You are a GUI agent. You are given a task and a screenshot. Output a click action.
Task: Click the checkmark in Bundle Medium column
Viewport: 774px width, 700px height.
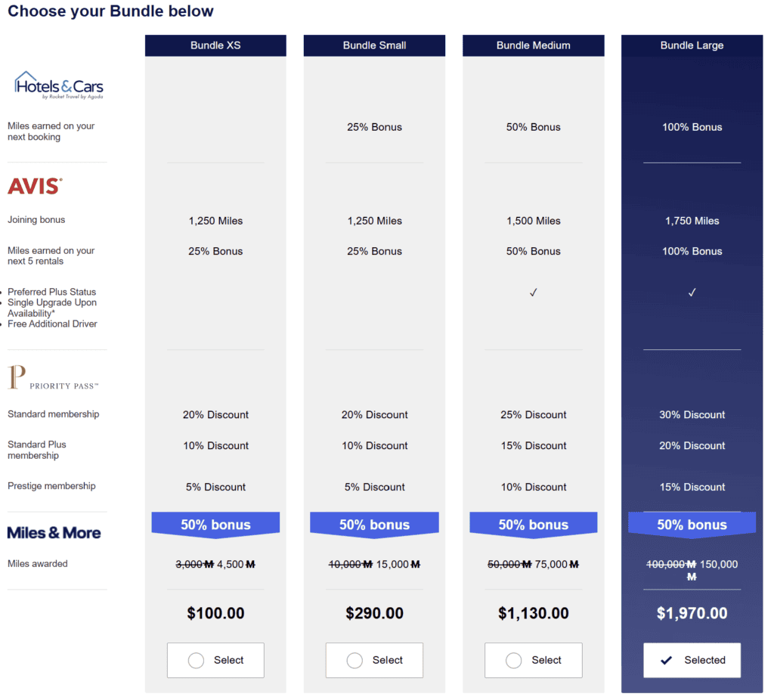pos(533,292)
